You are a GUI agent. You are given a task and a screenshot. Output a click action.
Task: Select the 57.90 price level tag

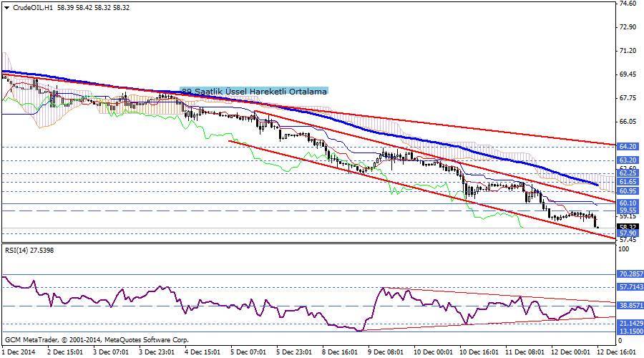(628, 233)
